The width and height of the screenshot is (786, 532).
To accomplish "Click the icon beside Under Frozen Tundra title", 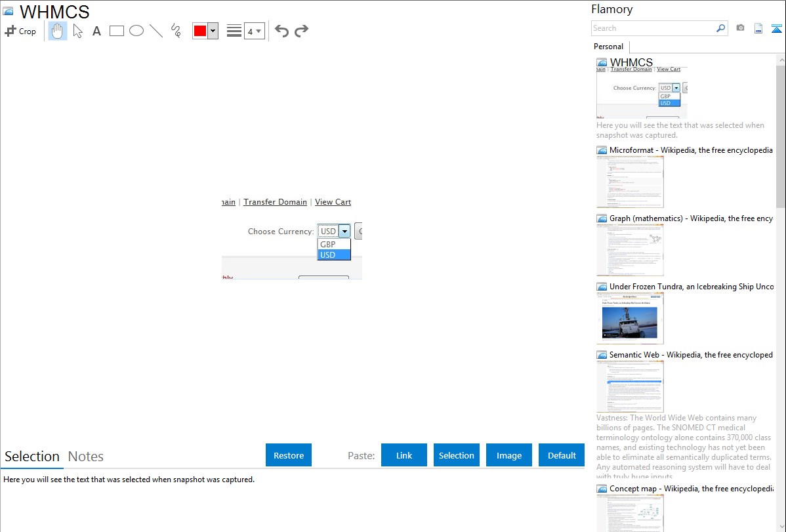I will point(602,287).
